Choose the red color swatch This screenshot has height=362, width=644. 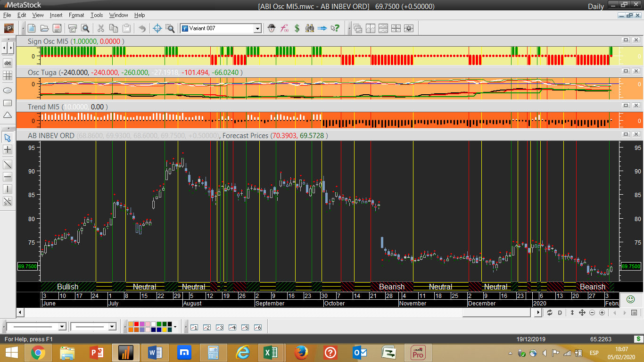[x=137, y=324]
